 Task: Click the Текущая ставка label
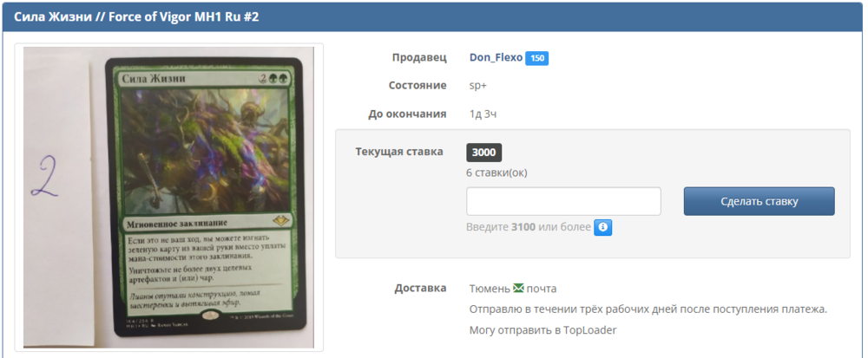[399, 152]
